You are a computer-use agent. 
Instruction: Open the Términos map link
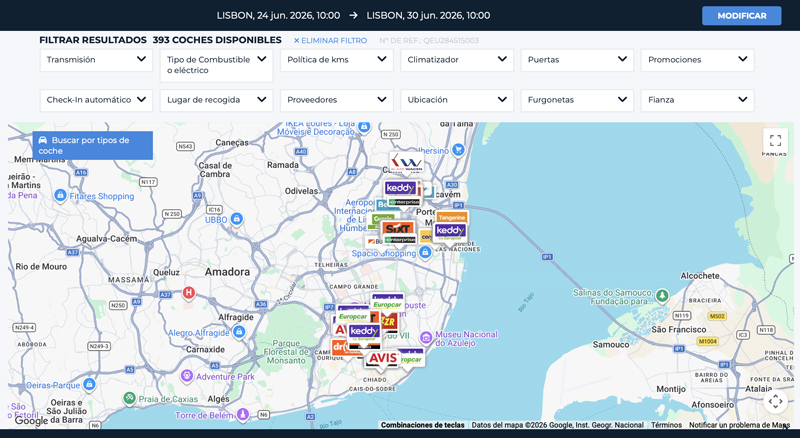pyautogui.click(x=666, y=425)
